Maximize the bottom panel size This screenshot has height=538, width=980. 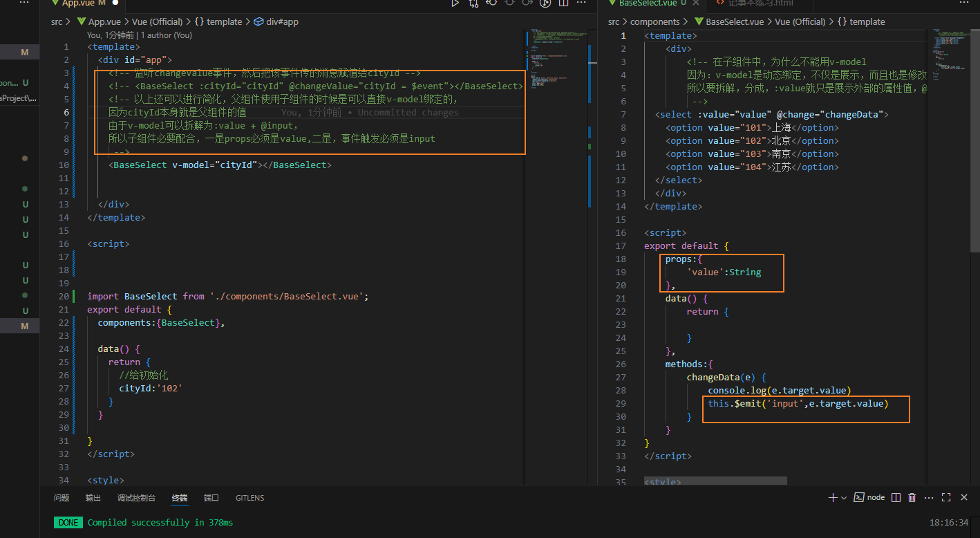pos(946,497)
